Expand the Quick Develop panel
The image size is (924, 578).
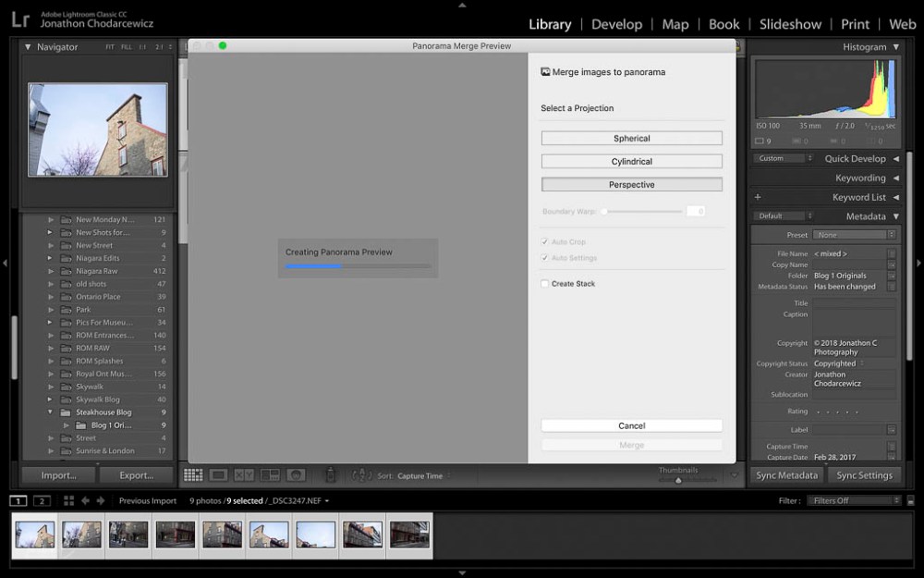895,159
